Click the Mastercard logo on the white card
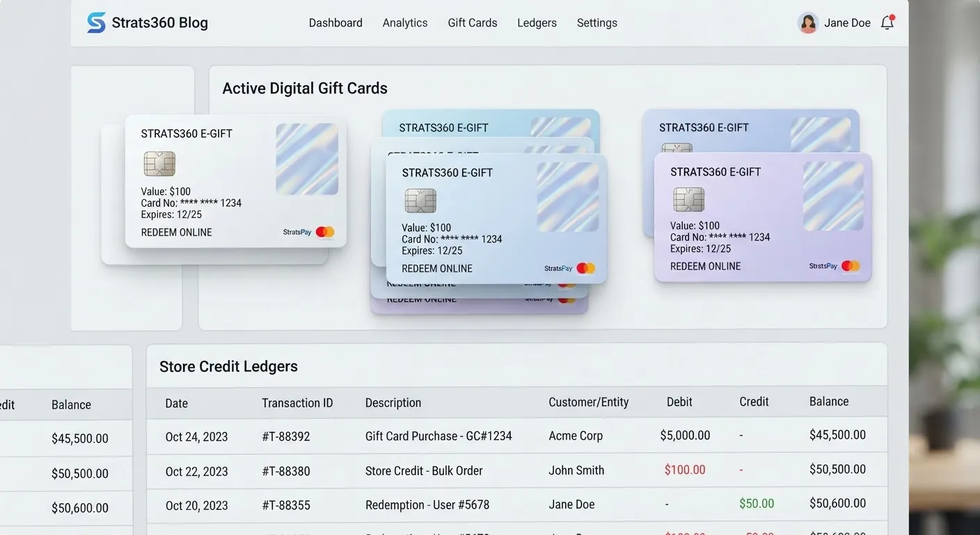 point(325,232)
